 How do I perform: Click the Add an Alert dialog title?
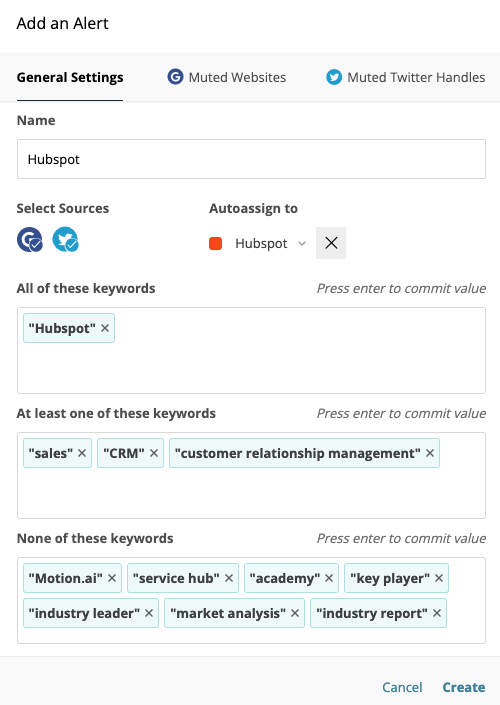(x=62, y=23)
